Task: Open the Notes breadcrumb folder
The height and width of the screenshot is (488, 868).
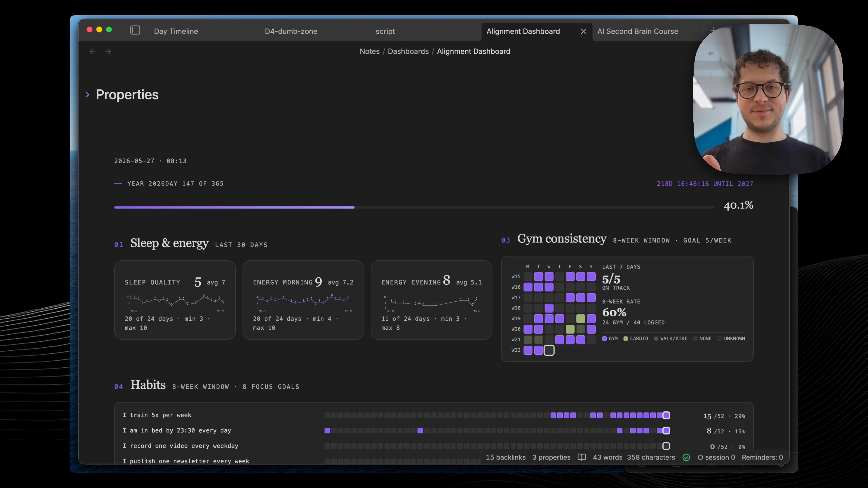Action: point(369,51)
